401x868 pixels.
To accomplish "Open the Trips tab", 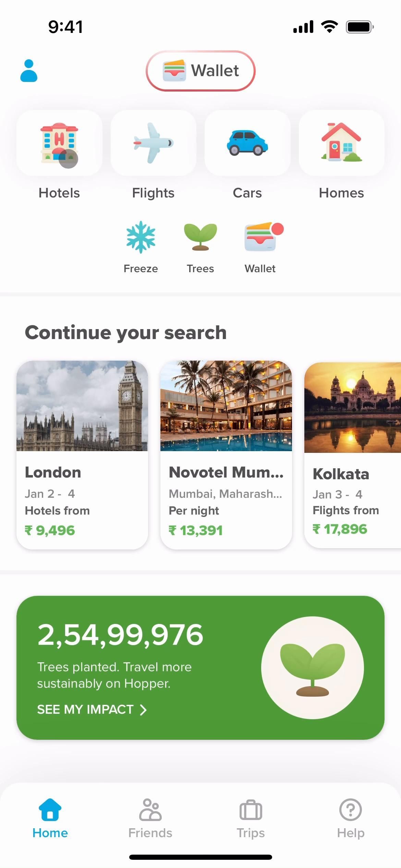I will pos(251,818).
